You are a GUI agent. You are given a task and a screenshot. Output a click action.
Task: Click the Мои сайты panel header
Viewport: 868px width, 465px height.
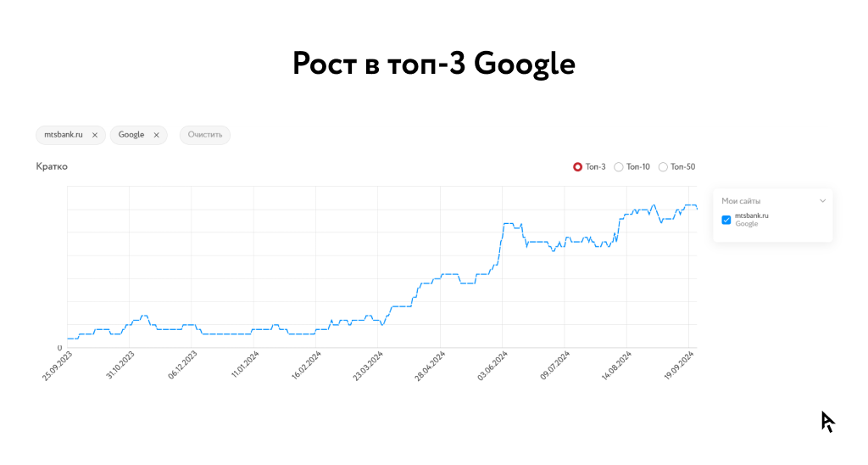coord(741,201)
